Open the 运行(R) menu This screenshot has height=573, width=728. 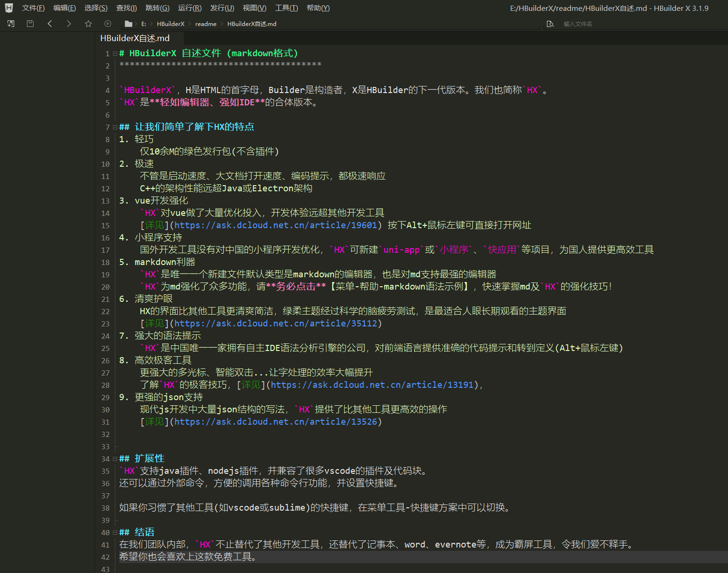coord(190,8)
